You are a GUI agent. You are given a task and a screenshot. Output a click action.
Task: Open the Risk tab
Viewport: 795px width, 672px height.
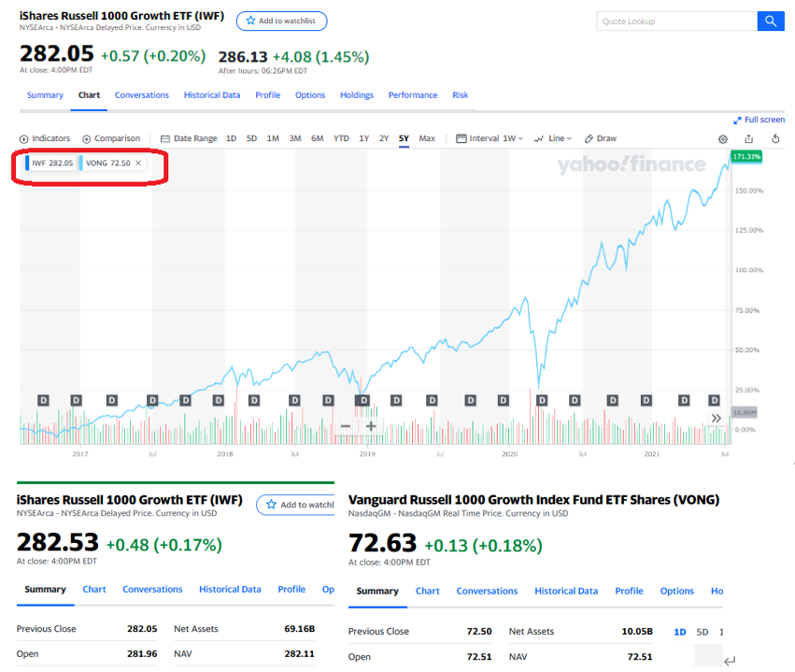coord(460,94)
